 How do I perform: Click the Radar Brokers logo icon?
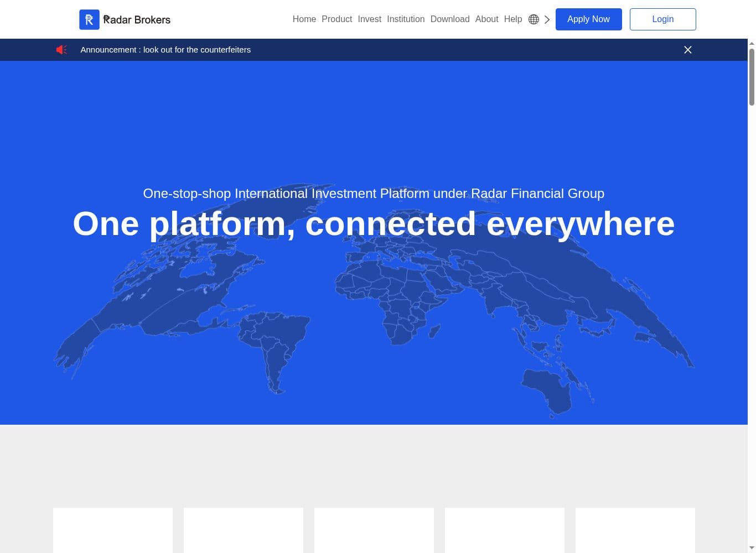click(x=89, y=19)
